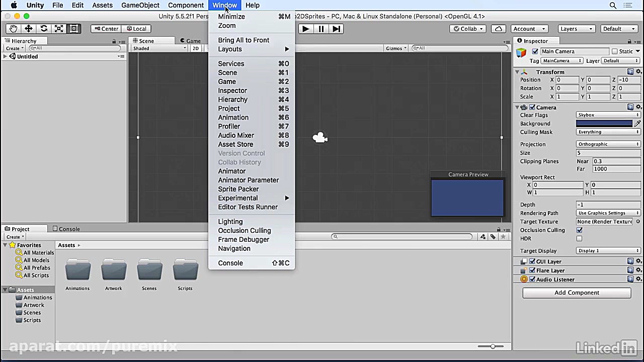This screenshot has width=644, height=362.
Task: Open the Camera component settings gear
Action: (x=639, y=107)
